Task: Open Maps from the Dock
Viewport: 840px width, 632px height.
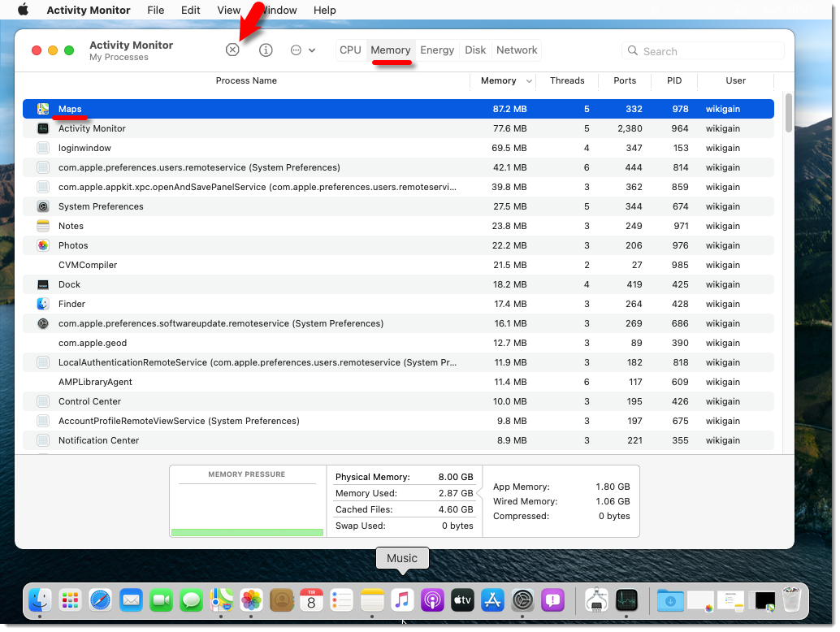Action: coord(221,600)
